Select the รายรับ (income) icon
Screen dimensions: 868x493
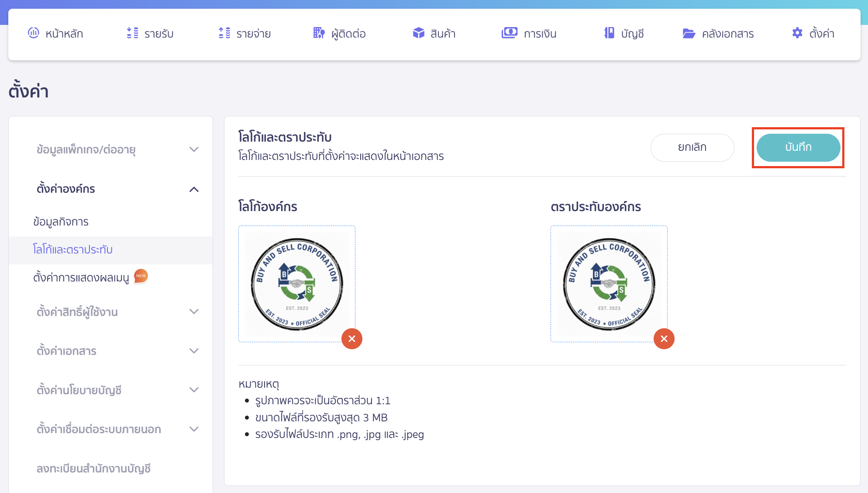point(132,33)
